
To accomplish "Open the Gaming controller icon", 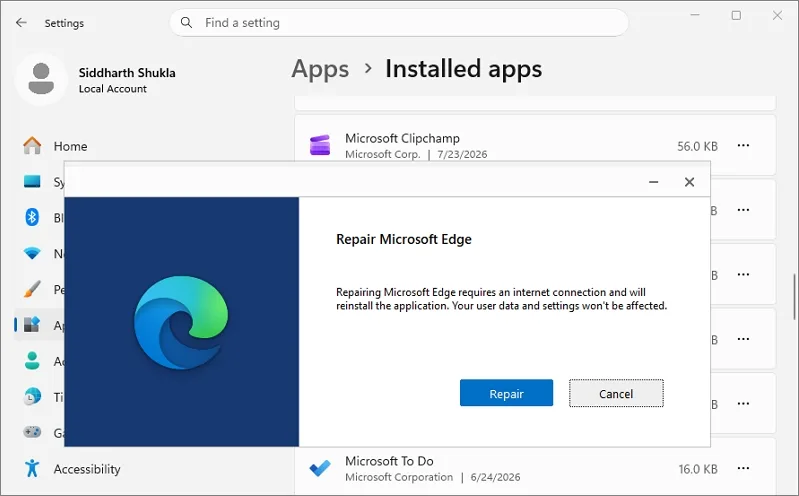I will (32, 432).
